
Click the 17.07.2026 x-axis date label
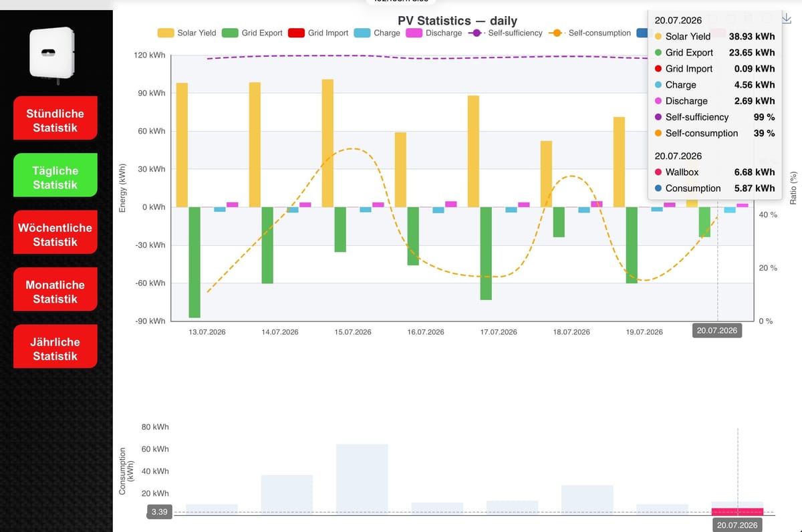499,332
